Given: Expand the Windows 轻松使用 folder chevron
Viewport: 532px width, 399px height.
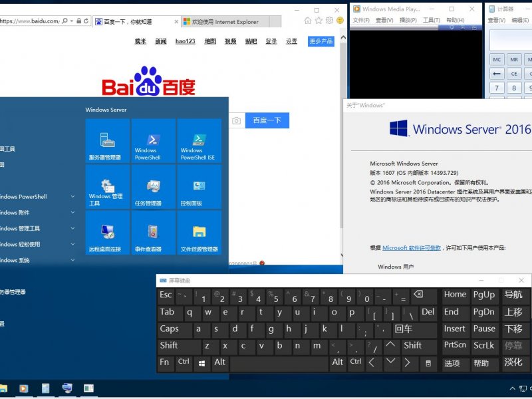Looking at the screenshot, I should coord(72,244).
